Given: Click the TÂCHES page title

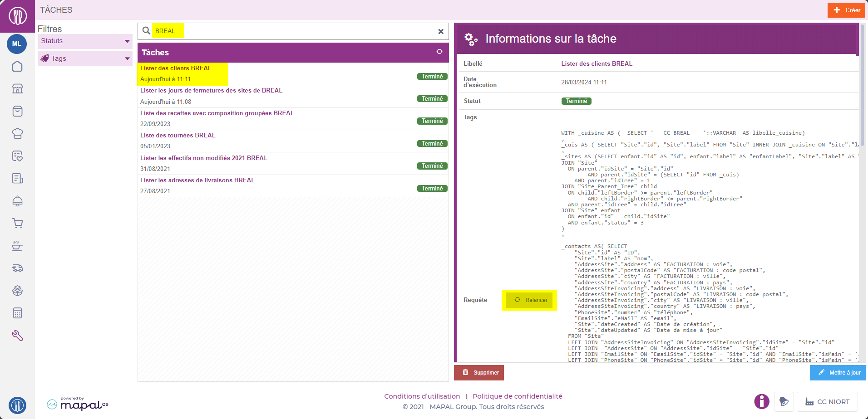Looking at the screenshot, I should [56, 10].
